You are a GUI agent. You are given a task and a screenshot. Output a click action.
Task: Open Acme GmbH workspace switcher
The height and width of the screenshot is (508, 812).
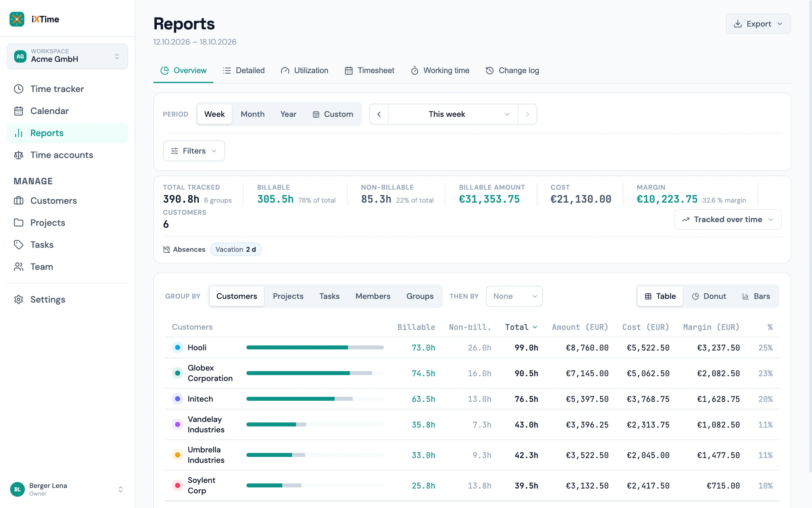point(67,56)
